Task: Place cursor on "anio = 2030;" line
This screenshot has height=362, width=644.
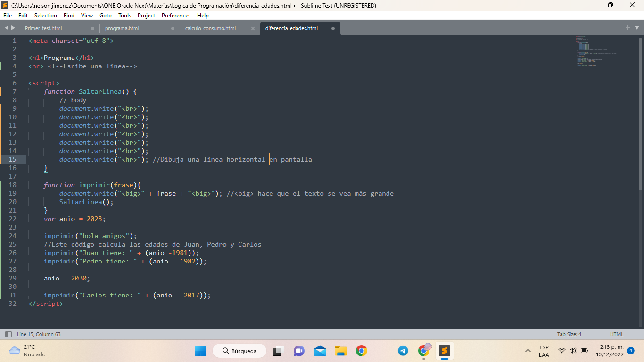Action: pyautogui.click(x=67, y=278)
